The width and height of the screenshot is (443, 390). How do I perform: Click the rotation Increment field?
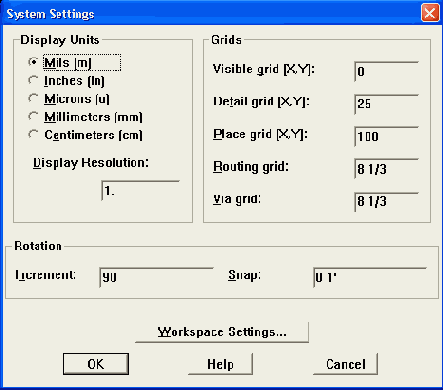tap(156, 277)
